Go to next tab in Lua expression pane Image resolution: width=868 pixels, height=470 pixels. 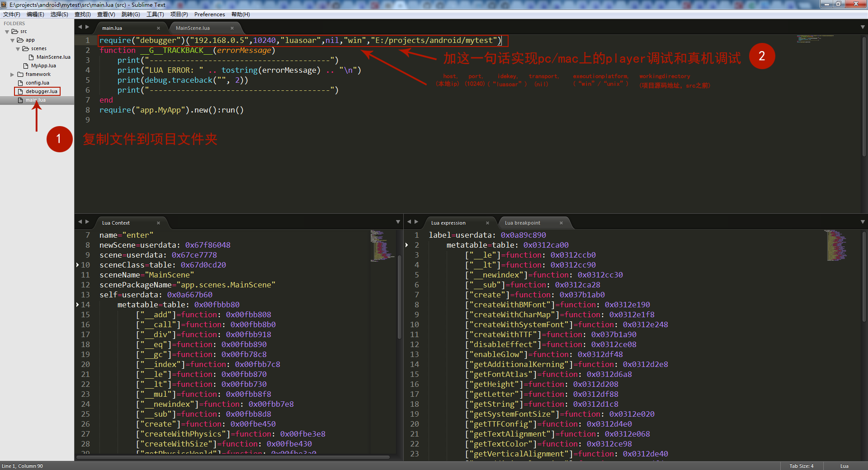(x=416, y=222)
